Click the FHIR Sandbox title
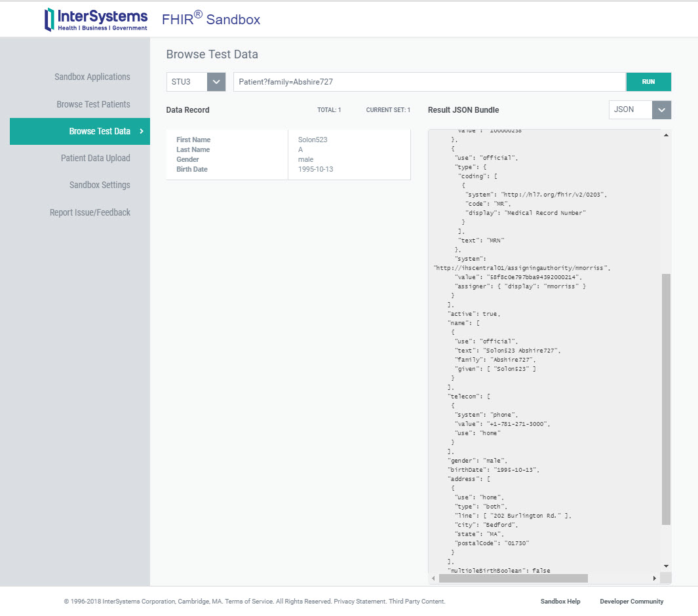 tap(211, 19)
